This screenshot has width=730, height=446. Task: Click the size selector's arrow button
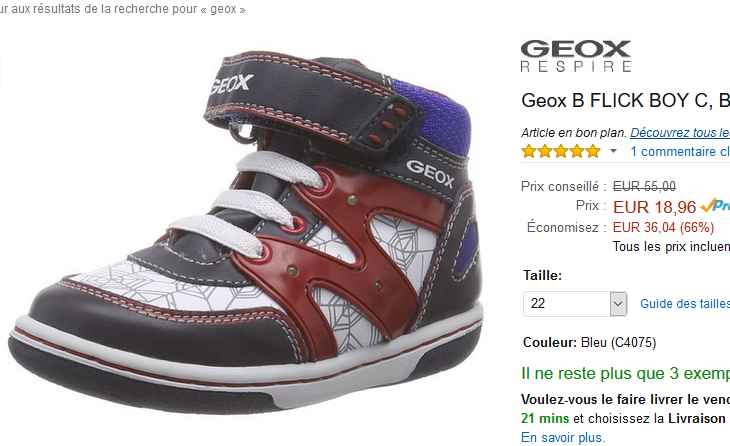click(618, 304)
